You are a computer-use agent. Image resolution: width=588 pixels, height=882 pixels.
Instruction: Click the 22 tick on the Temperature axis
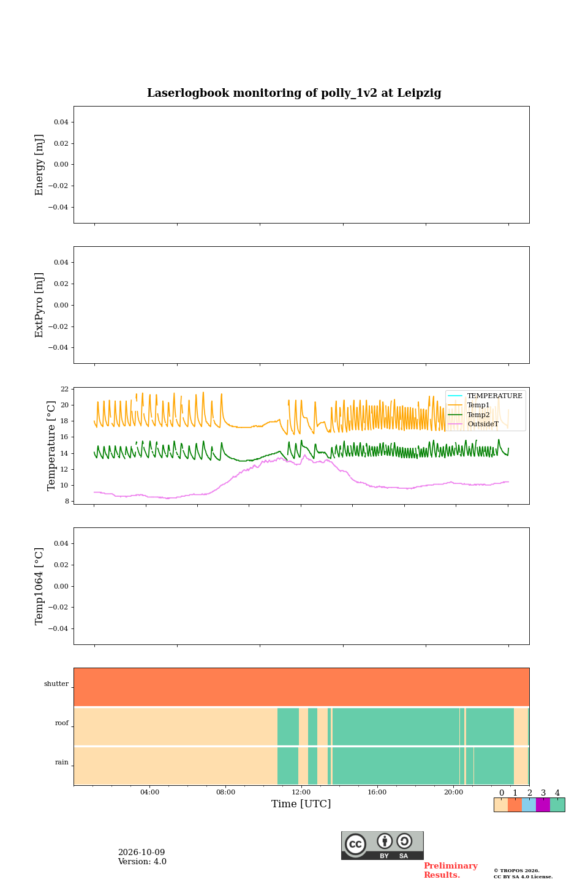click(65, 389)
